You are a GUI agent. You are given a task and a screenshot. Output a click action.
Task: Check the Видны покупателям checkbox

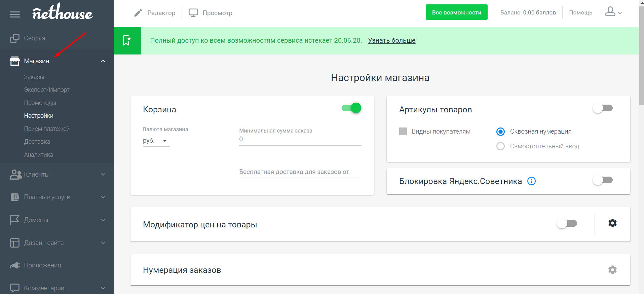click(x=403, y=131)
